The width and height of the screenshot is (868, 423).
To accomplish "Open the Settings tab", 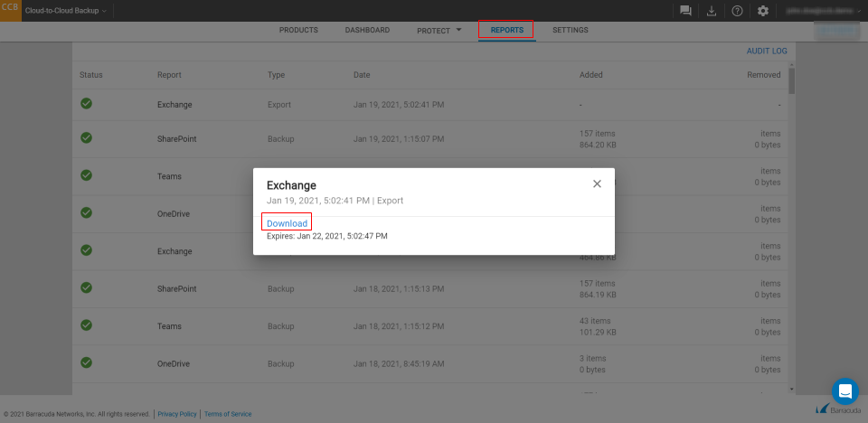I will tap(571, 30).
